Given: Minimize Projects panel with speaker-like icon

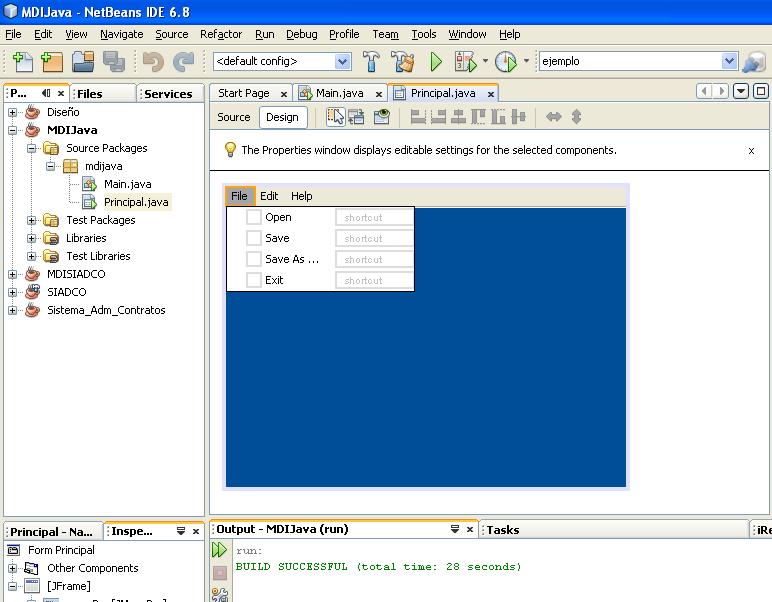Looking at the screenshot, I should [x=46, y=93].
